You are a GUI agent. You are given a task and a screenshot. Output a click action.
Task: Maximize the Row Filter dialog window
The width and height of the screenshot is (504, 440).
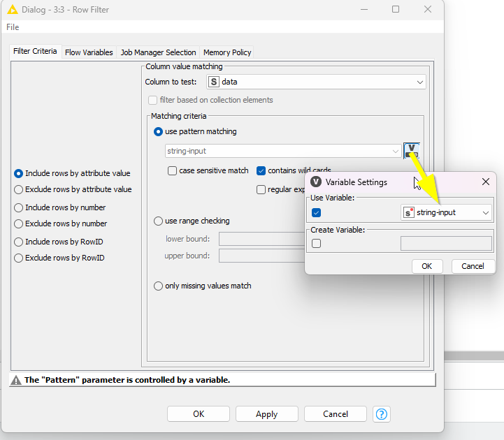click(396, 10)
